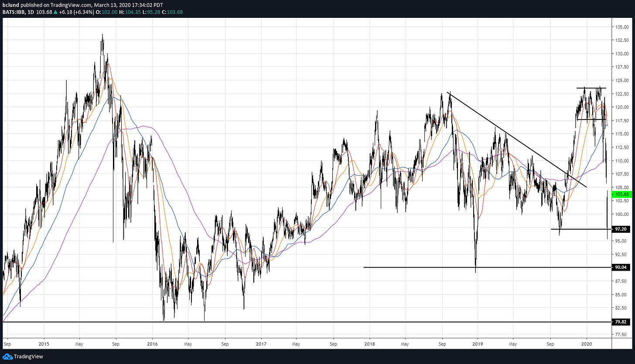The height and width of the screenshot is (364, 635).
Task: Click the BATS:IBB ticker symbol text
Action: coord(12,11)
